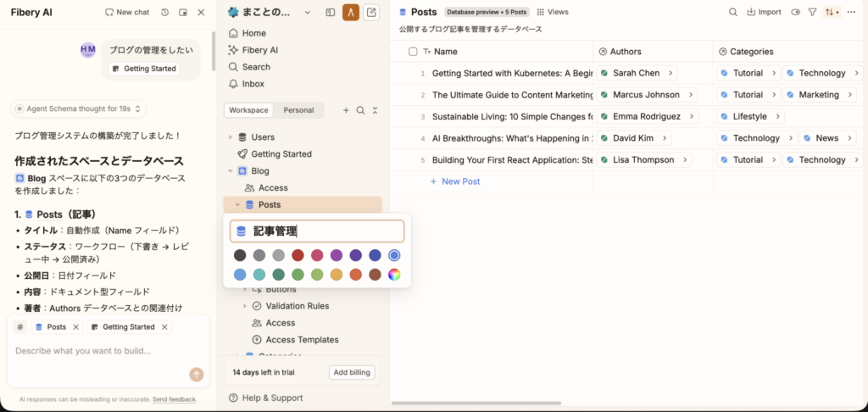Open Sarah Chen author chip
Viewport: 868px width, 412px height.
(x=637, y=73)
